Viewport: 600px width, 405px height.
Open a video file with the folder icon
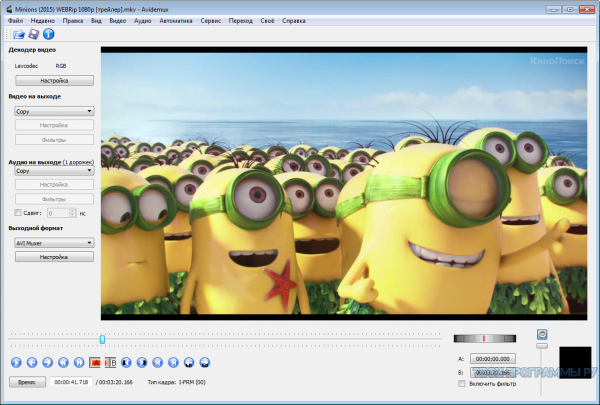18,34
